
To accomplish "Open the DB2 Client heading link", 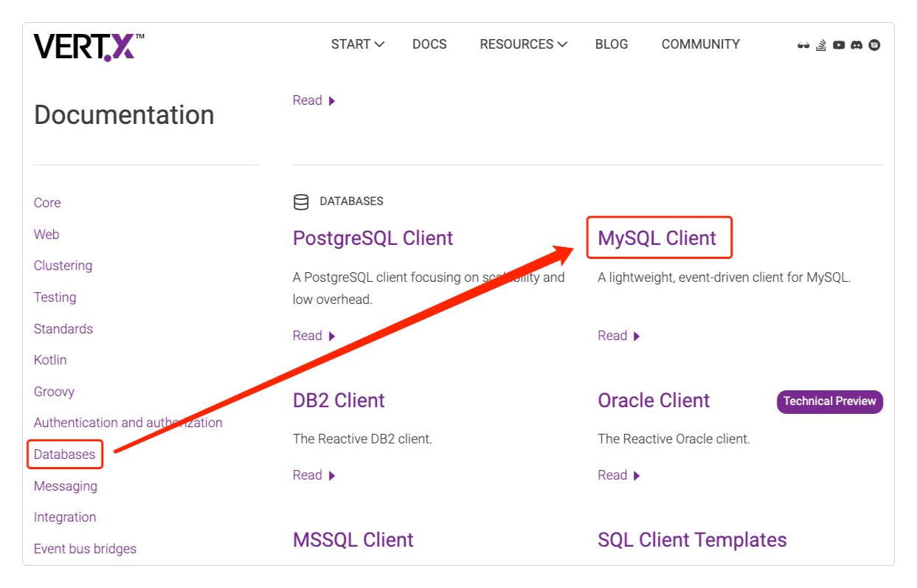I will tap(339, 401).
